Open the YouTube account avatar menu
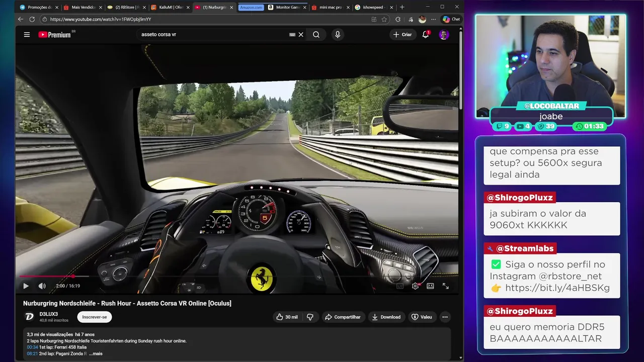The height and width of the screenshot is (362, 644). (x=444, y=35)
